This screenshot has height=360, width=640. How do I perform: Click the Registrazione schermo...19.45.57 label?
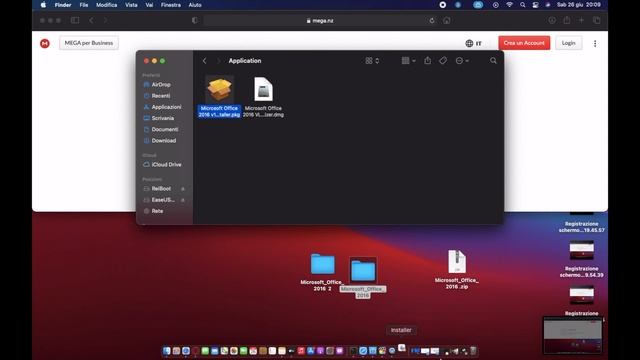point(582,227)
